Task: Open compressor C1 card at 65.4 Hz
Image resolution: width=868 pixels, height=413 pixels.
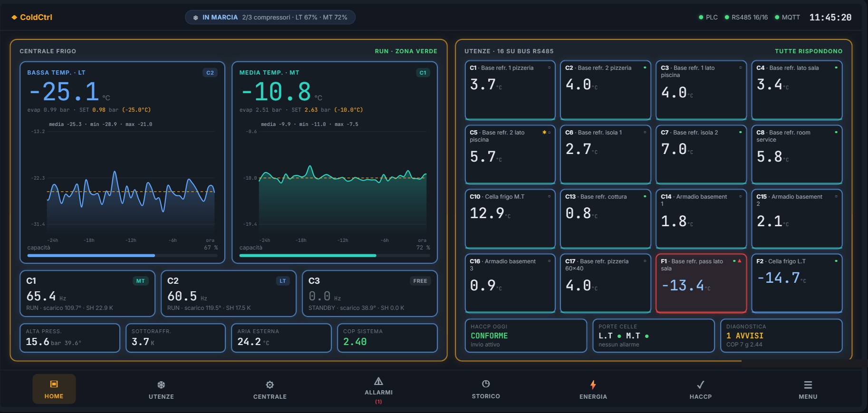Action: click(x=87, y=293)
